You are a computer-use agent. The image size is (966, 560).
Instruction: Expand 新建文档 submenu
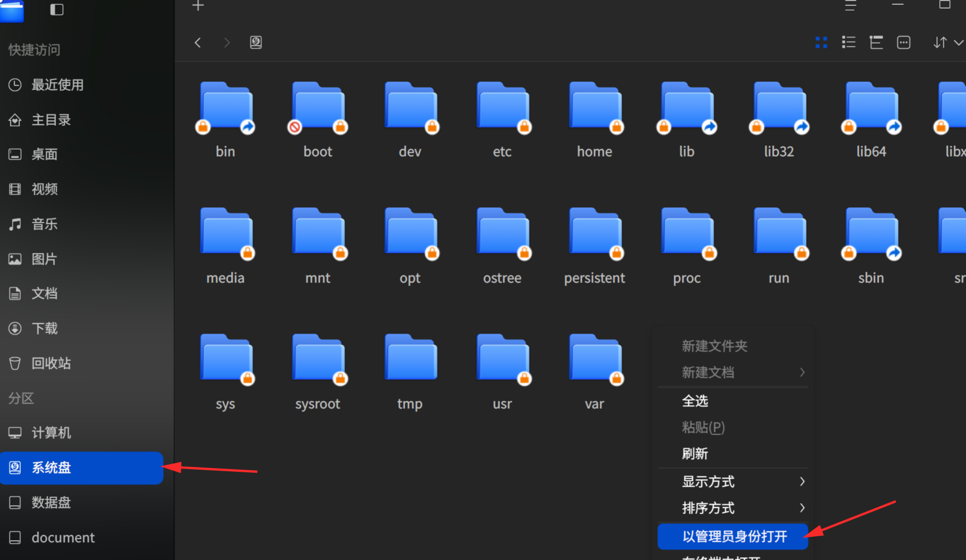733,372
